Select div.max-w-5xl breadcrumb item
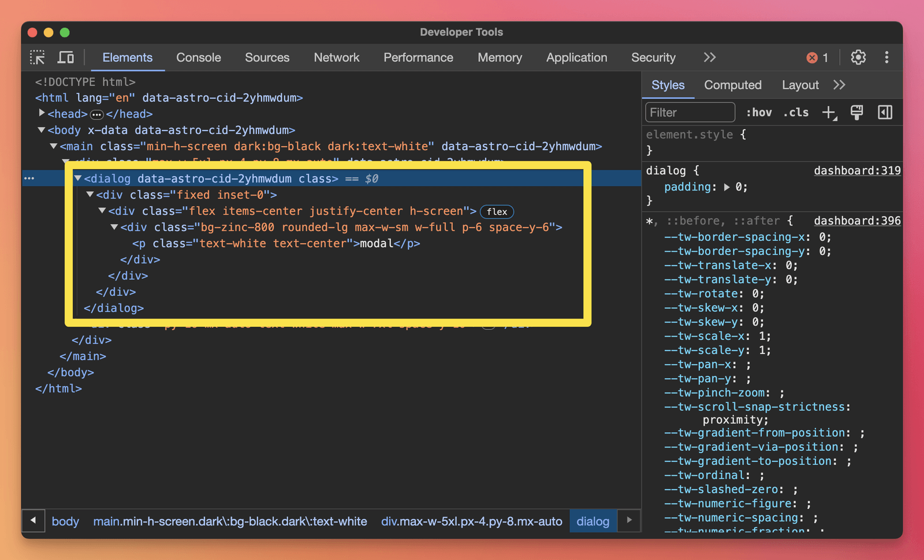Screen dimensions: 924x560 point(472,521)
